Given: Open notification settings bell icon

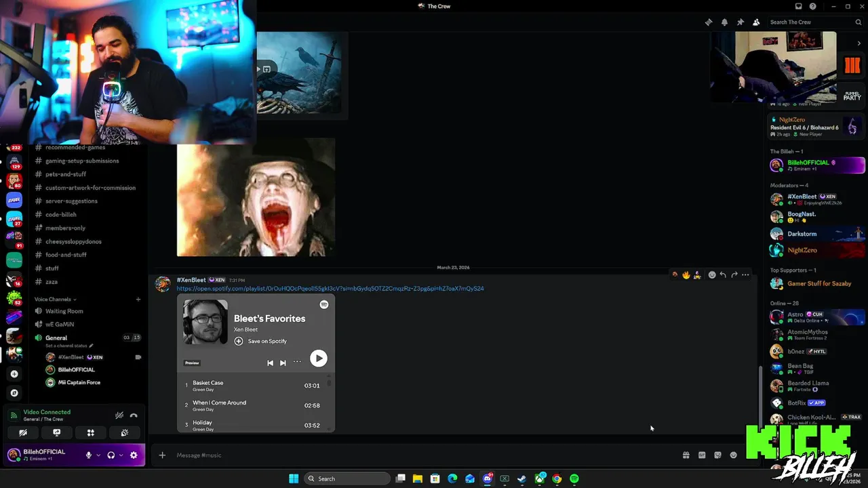Looking at the screenshot, I should (x=724, y=22).
